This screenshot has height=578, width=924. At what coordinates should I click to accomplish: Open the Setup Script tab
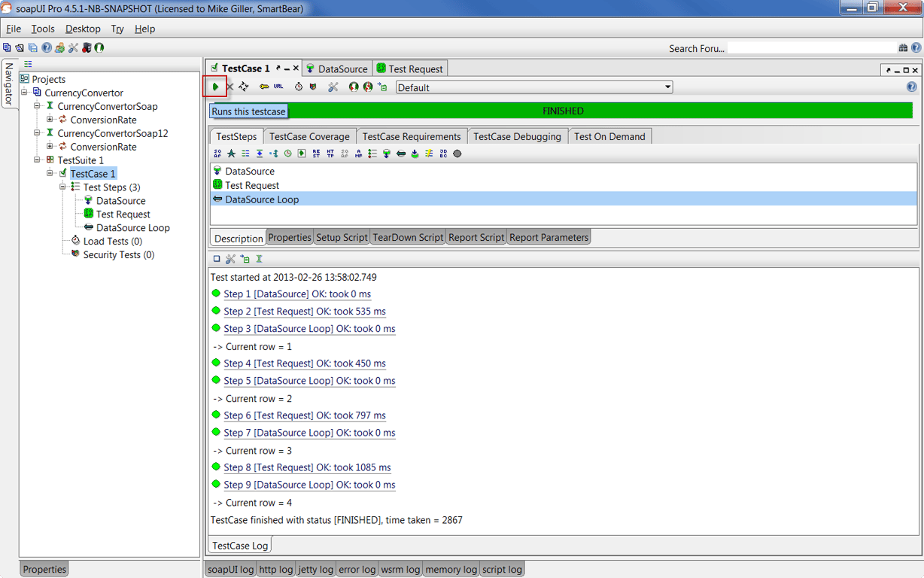342,237
